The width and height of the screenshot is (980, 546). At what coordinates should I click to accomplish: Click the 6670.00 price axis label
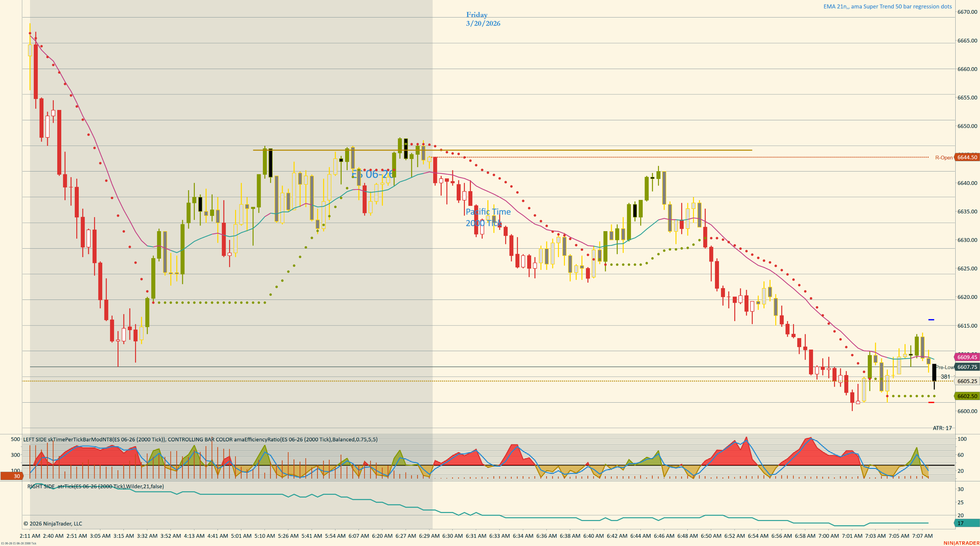(967, 12)
